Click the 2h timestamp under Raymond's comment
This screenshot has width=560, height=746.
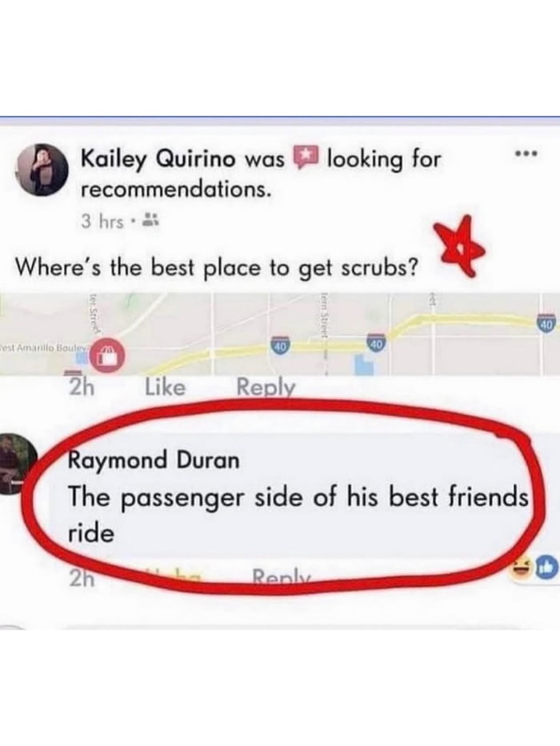click(x=82, y=578)
